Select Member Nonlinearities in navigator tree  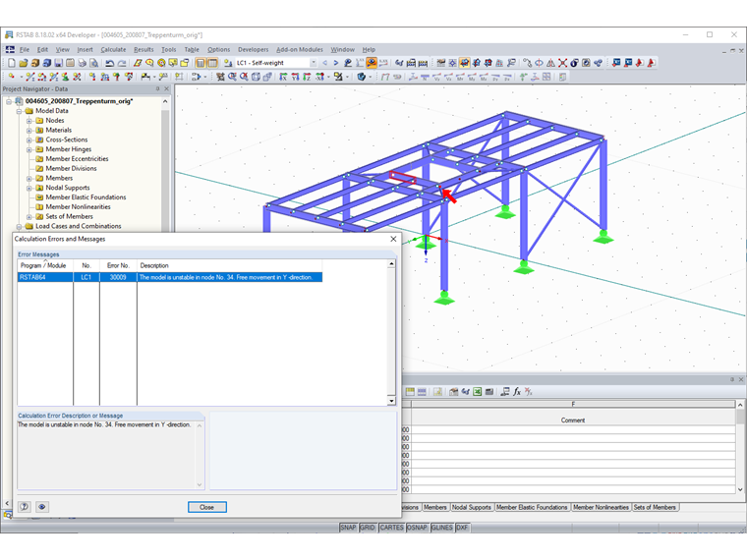[x=78, y=207]
